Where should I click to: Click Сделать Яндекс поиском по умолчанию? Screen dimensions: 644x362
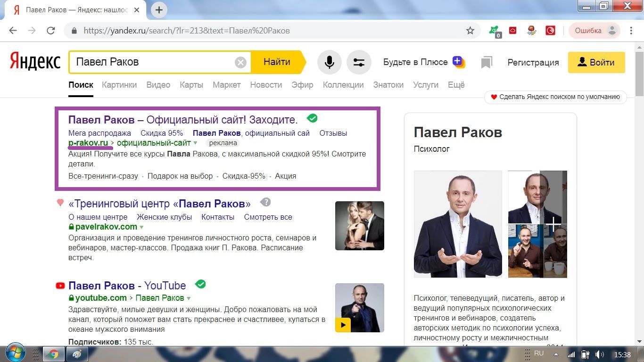(x=555, y=97)
